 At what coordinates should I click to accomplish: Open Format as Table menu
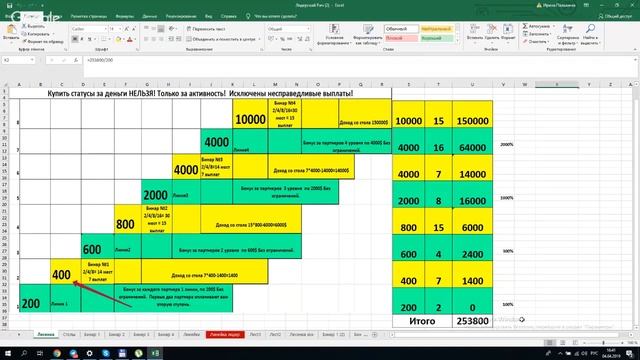368,34
